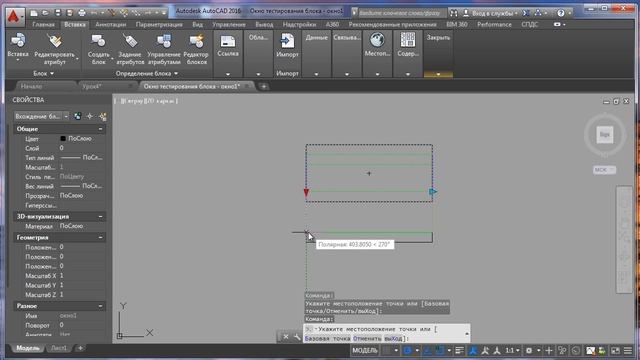Screen dimensions: 640x360
Task: Click the new drawing tab plus button
Action: [264, 87]
